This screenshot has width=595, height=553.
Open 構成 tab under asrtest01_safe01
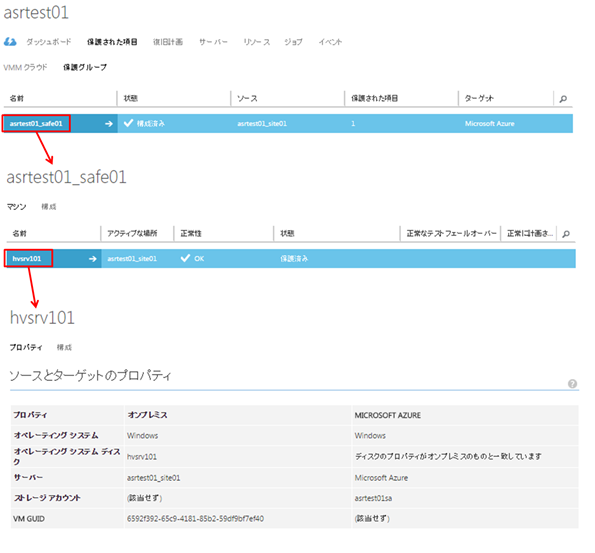pyautogui.click(x=49, y=207)
